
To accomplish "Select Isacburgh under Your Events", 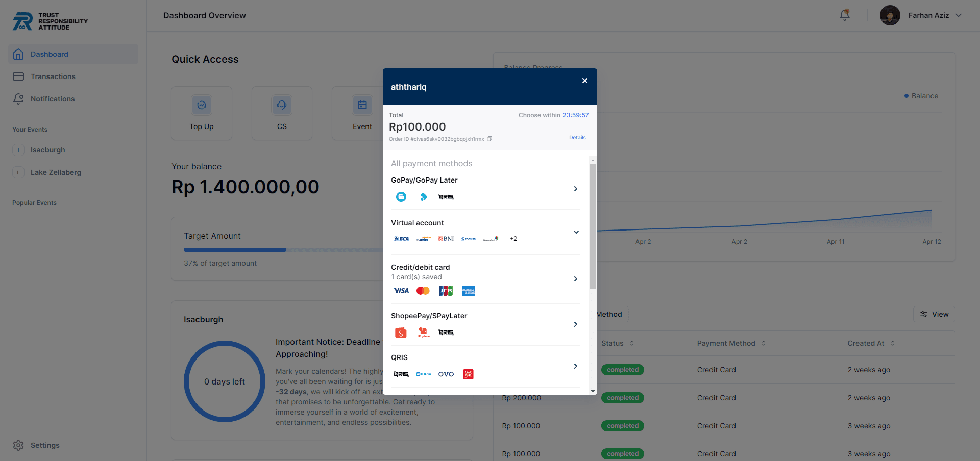I will pos(47,149).
